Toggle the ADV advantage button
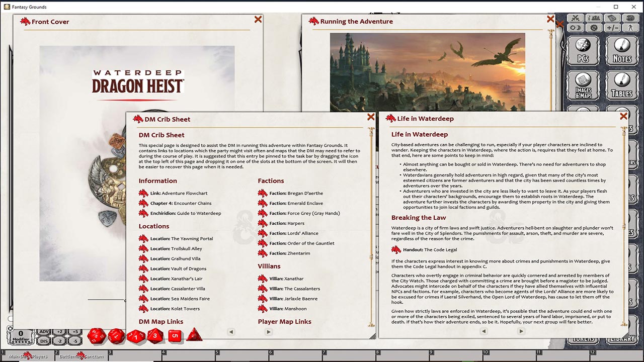 [x=44, y=332]
